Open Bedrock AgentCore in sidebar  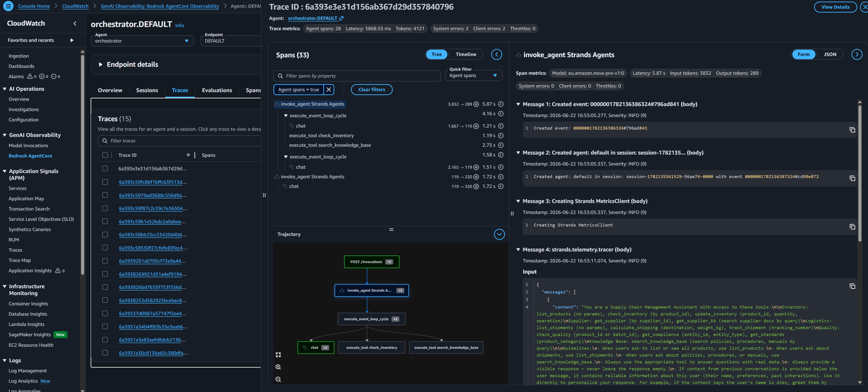pos(30,156)
